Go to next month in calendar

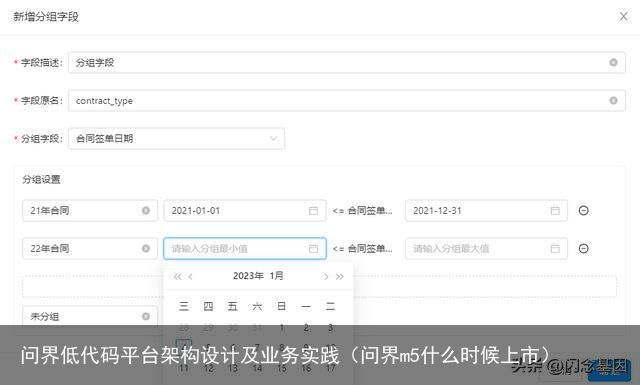point(326,276)
